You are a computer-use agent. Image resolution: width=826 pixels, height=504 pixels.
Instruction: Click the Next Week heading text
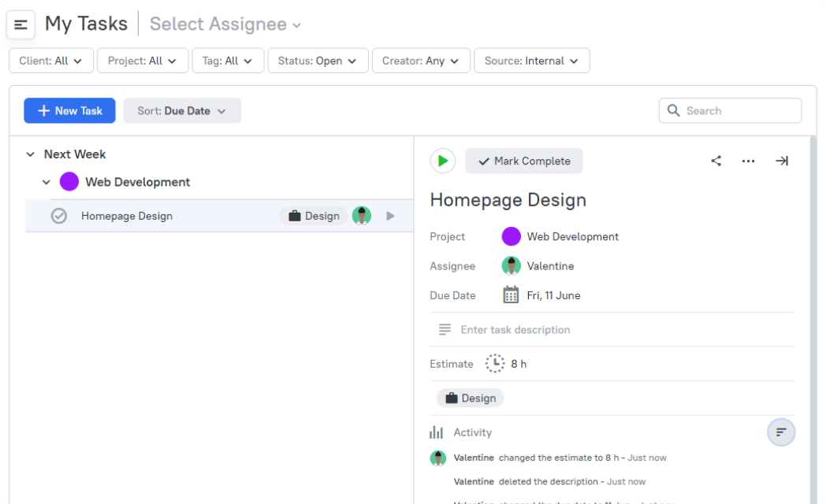(75, 154)
